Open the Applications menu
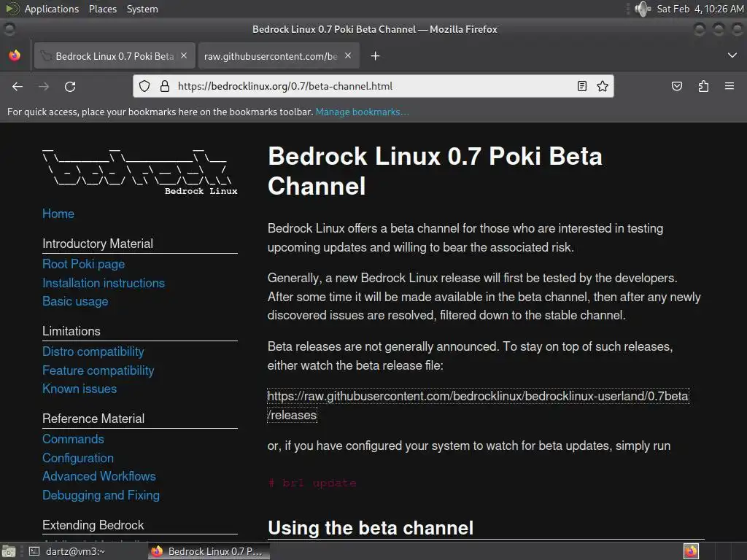747x560 pixels. coord(52,9)
